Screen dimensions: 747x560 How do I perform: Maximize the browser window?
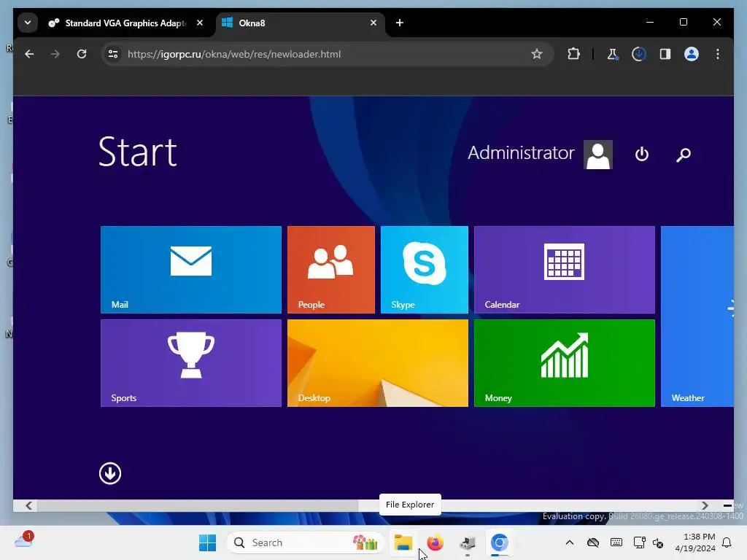(683, 23)
